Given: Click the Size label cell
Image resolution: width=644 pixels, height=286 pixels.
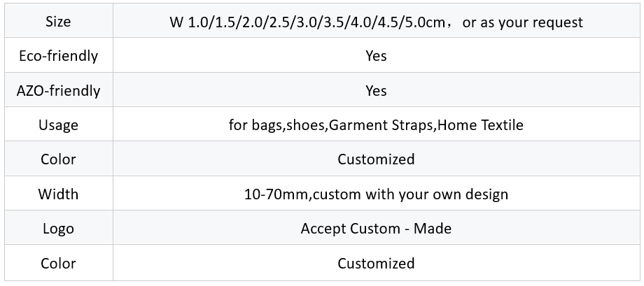Looking at the screenshot, I should 59,21.
